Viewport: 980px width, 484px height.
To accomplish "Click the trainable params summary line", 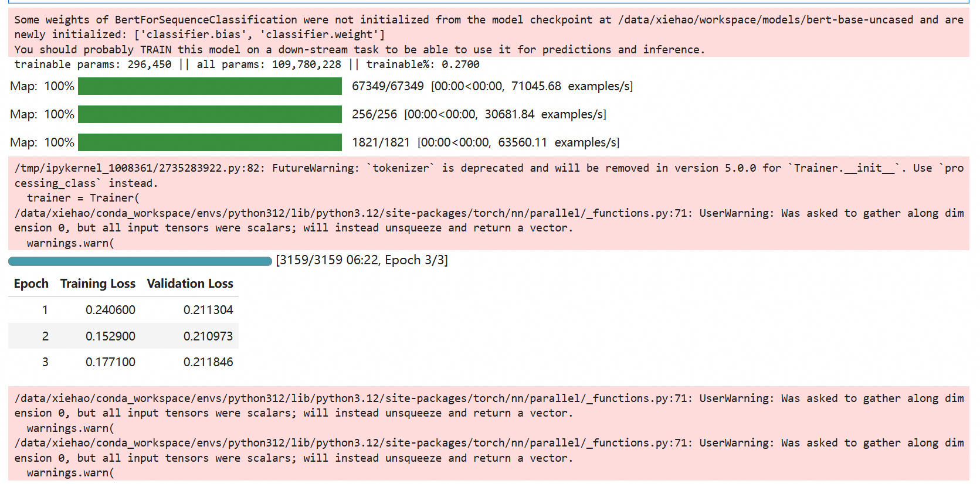I will click(247, 64).
